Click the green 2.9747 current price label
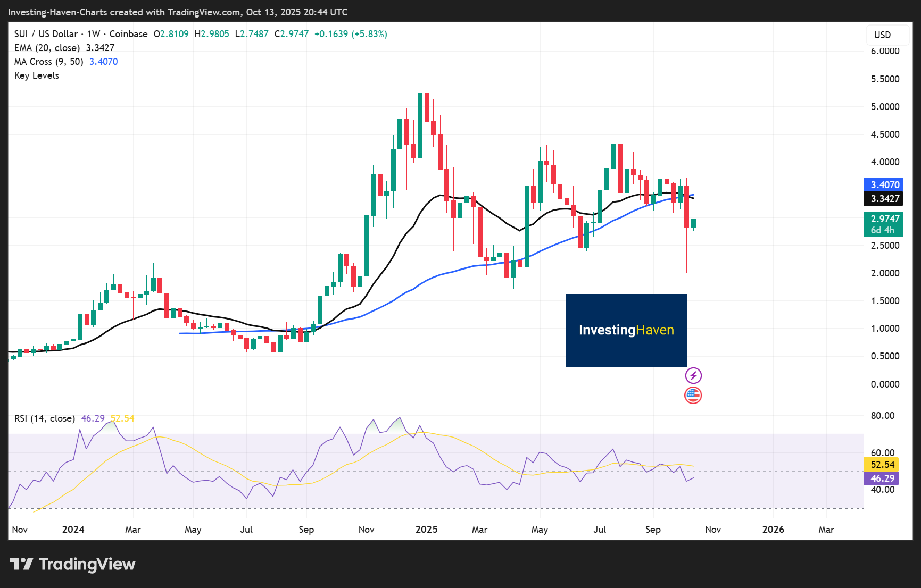The height and width of the screenshot is (588, 921). (x=884, y=224)
